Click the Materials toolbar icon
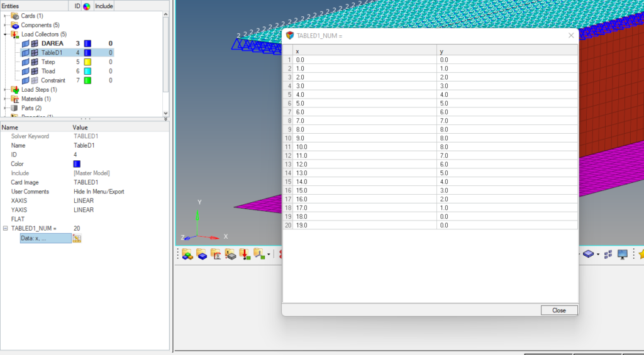Image resolution: width=644 pixels, height=355 pixels. click(x=216, y=254)
